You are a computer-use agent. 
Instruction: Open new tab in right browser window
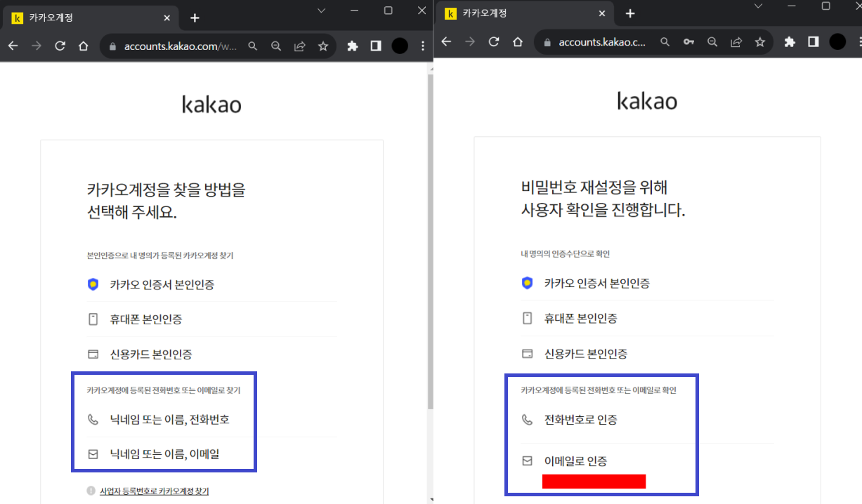pyautogui.click(x=630, y=13)
